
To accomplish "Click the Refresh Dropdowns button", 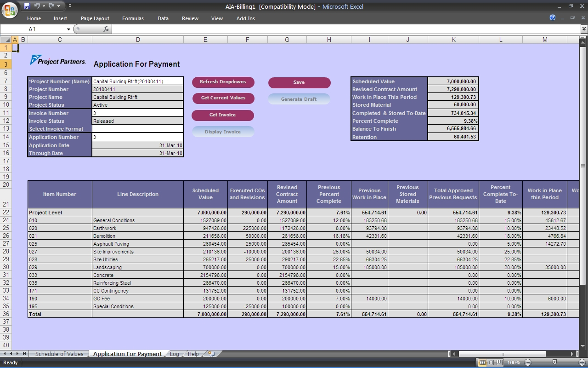I will pyautogui.click(x=223, y=82).
